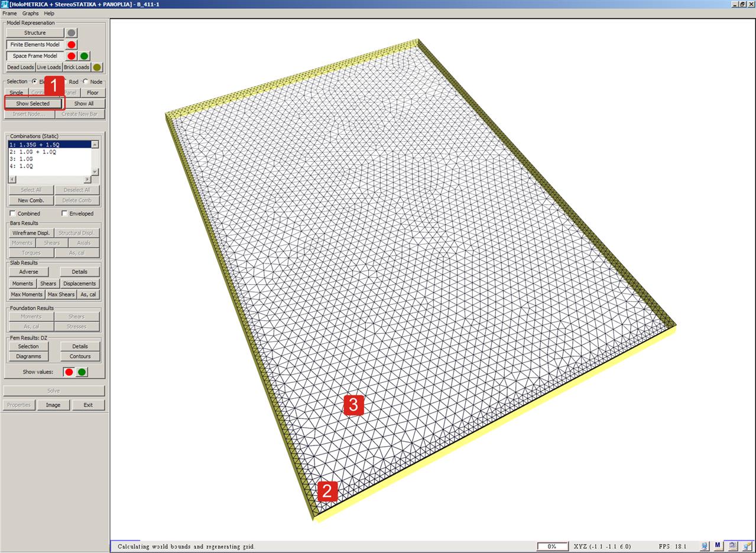Click the rightmost figure icon in the status bar
756x553 pixels.
tap(746, 546)
